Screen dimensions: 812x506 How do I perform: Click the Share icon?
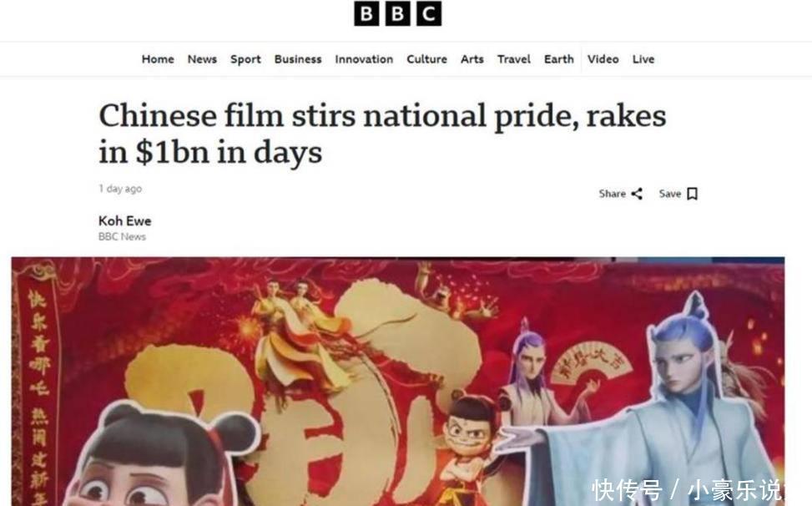pos(637,194)
